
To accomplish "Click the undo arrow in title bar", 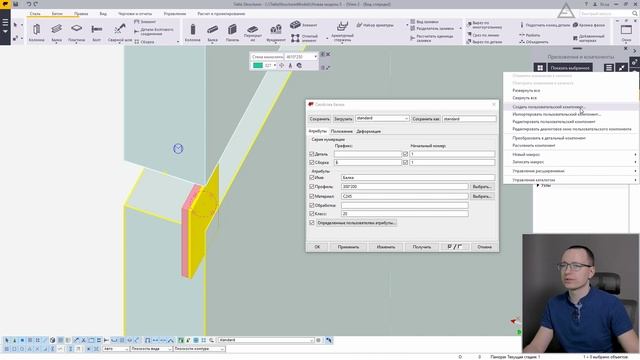I will [29, 4].
